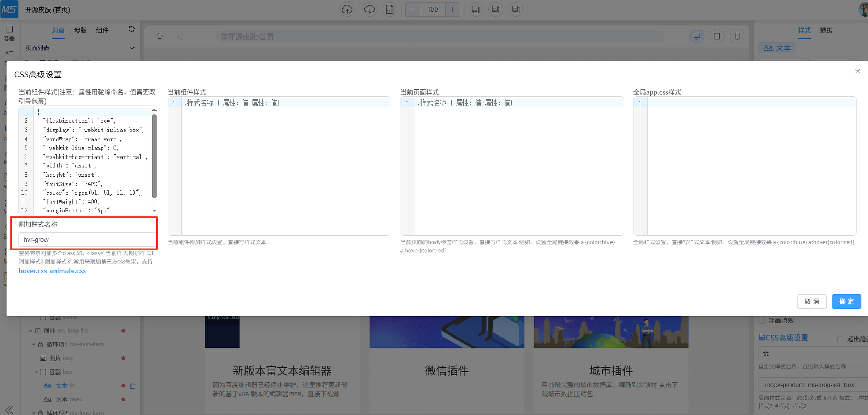Click the undo arrow icon
The height and width of the screenshot is (415, 868).
pyautogui.click(x=160, y=37)
